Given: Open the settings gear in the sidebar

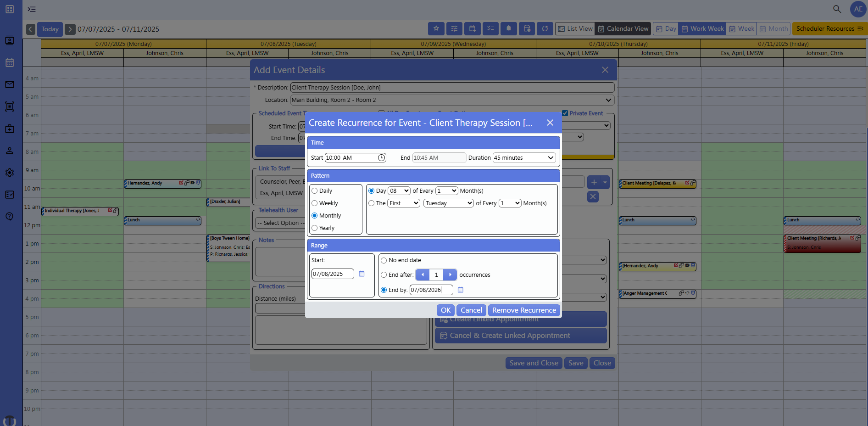Looking at the screenshot, I should [x=9, y=173].
